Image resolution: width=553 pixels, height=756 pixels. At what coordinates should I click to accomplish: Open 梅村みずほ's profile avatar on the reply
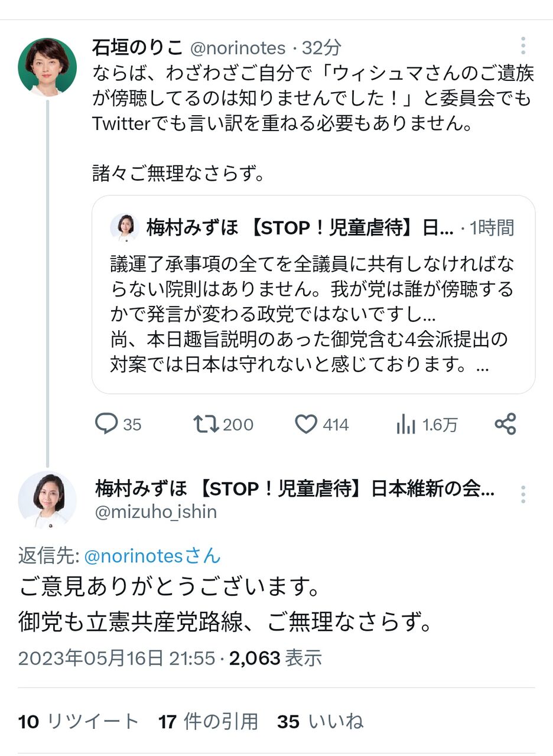tap(47, 500)
